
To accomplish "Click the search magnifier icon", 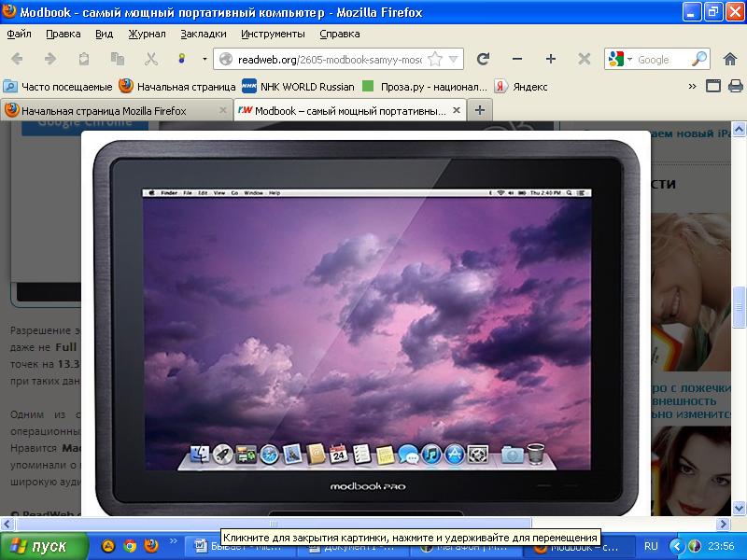I will point(698,59).
